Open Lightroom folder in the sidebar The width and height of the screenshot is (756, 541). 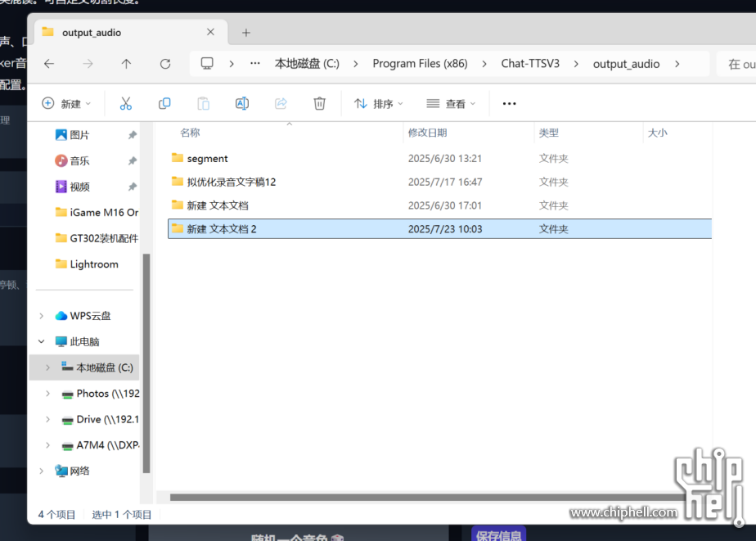[x=87, y=264]
